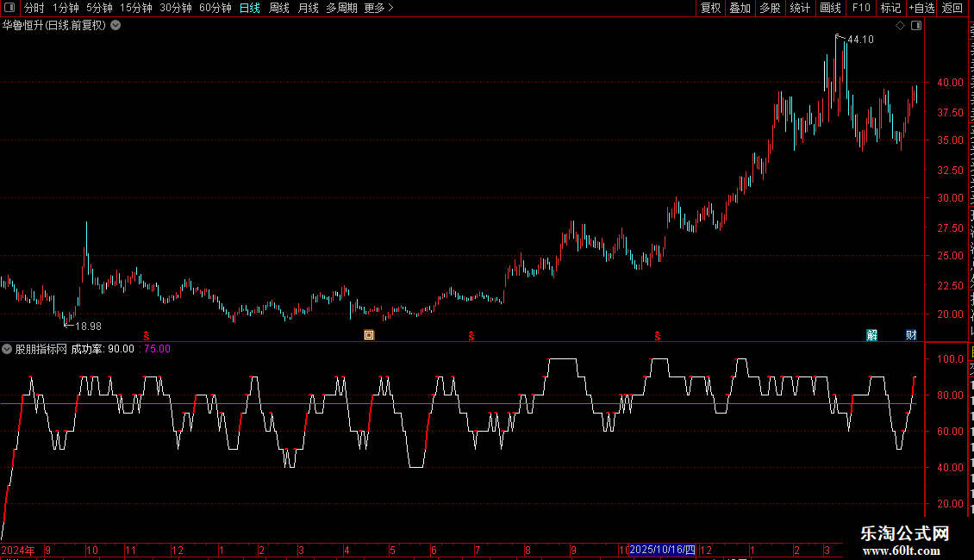Screen dimensions: 974x560
Task: Click the highlighted 2025/10/16/四 date label
Action: [662, 550]
